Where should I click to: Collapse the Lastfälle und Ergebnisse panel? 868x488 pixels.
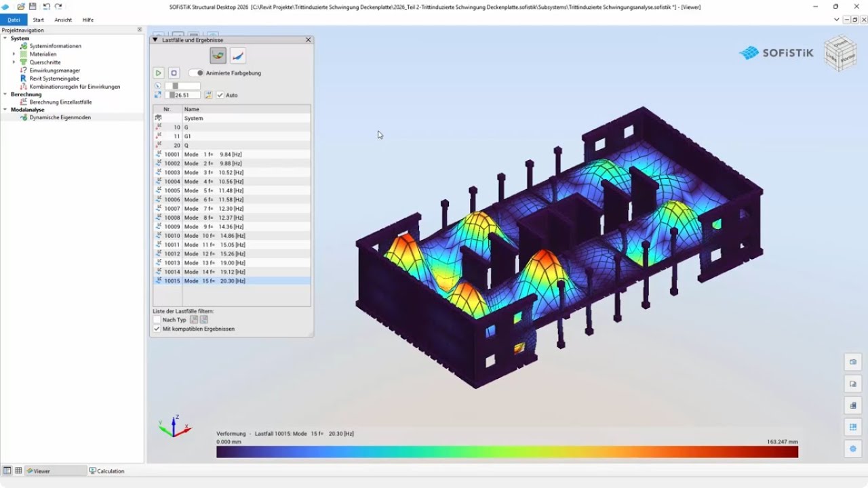click(155, 40)
